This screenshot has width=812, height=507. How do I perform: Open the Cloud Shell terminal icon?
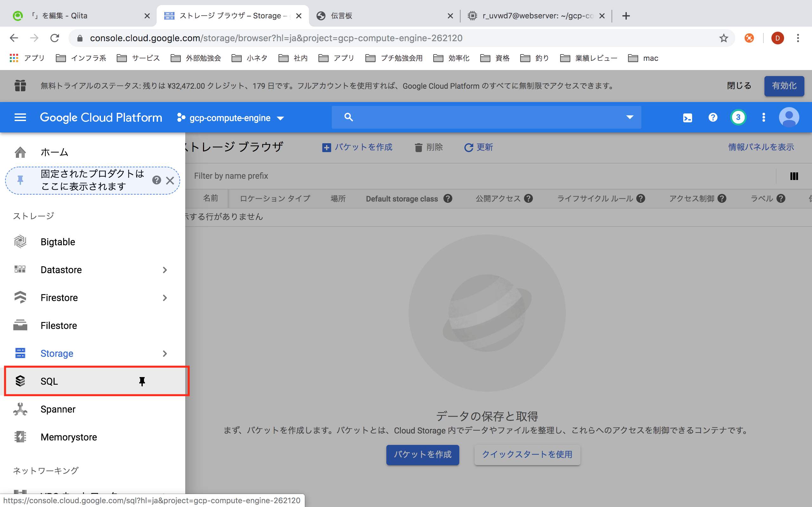tap(687, 118)
